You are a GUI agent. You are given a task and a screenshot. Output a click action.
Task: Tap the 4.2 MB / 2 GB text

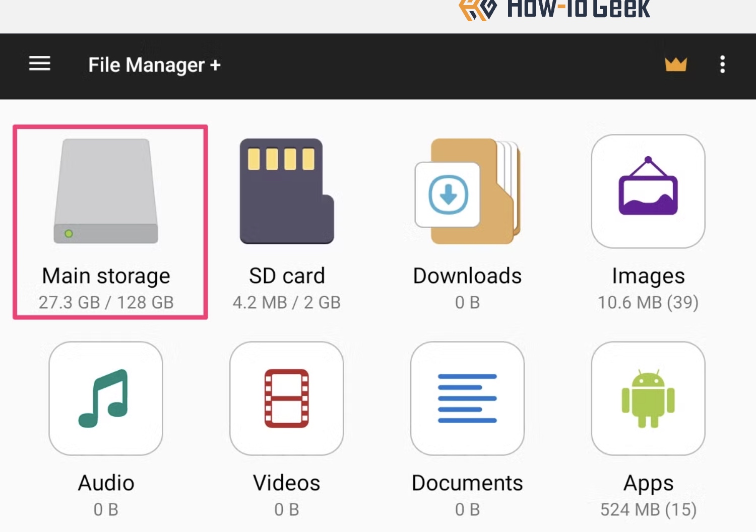point(287,302)
